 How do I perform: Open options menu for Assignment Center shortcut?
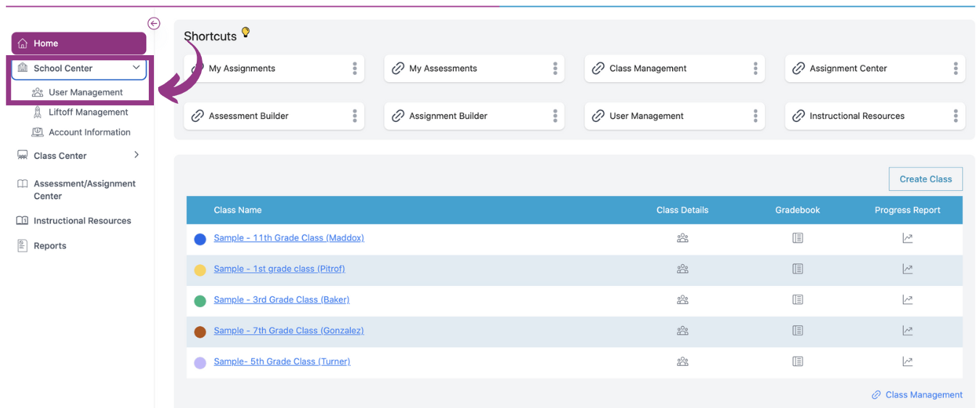point(956,68)
